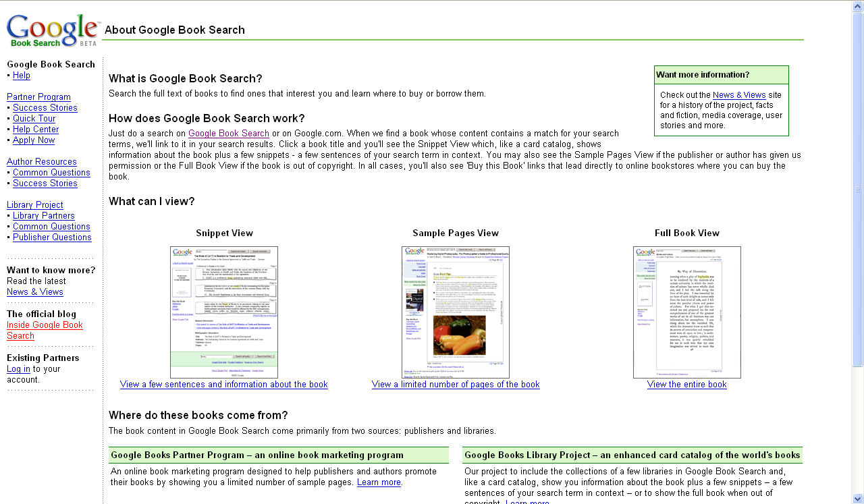Click the Google Book Search logo

[x=53, y=31]
